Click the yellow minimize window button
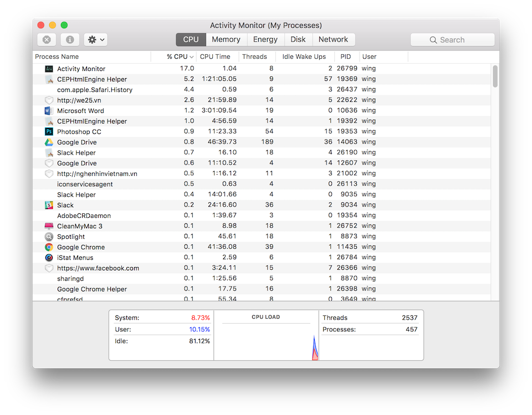Viewport: 532px width, 415px height. click(53, 25)
